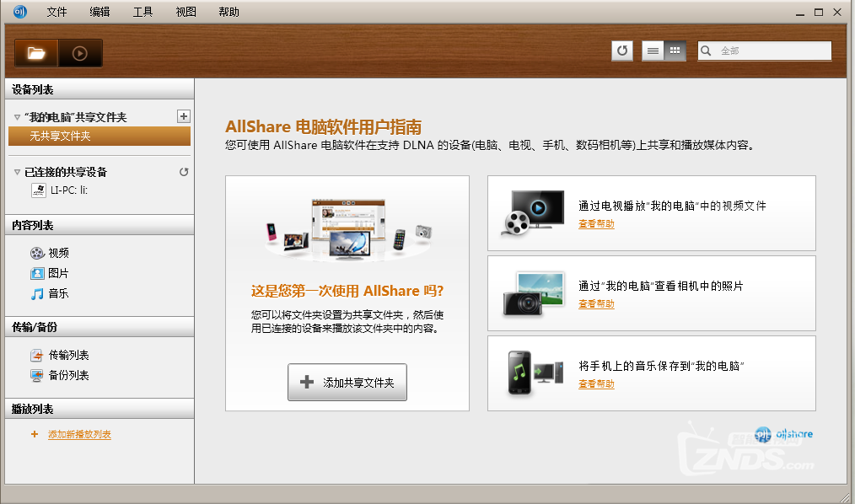Open 查看帮助 for saving phone music
The width and height of the screenshot is (855, 504).
[x=596, y=384]
